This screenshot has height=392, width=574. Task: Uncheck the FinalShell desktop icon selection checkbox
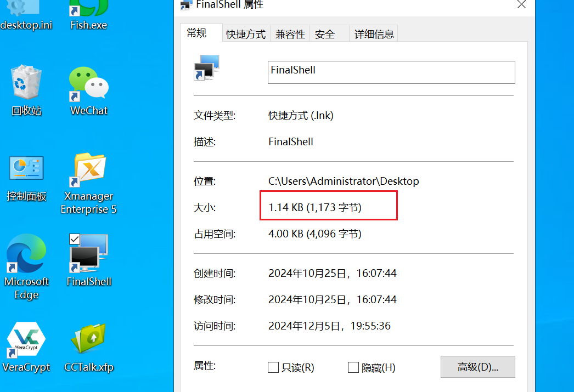[x=75, y=239]
